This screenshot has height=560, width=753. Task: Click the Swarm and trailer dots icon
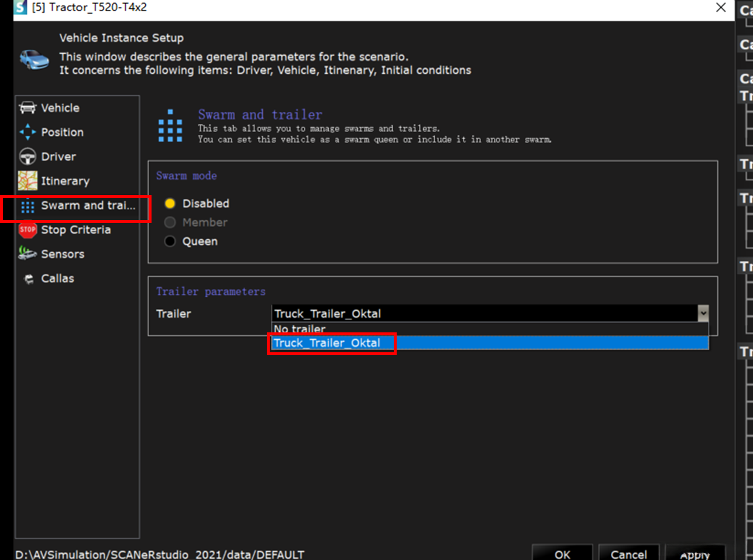point(27,206)
